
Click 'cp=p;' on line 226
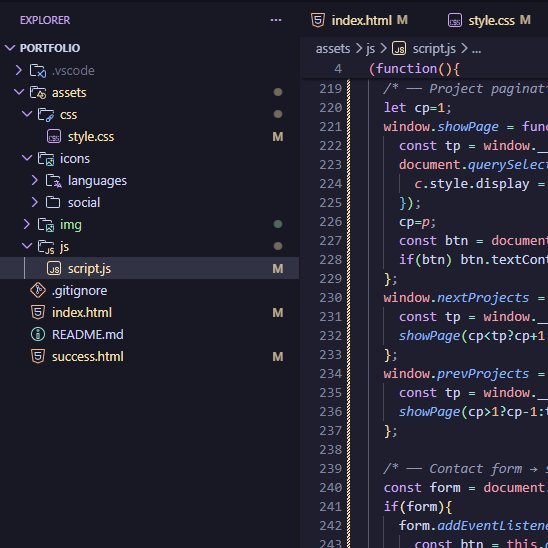417,222
